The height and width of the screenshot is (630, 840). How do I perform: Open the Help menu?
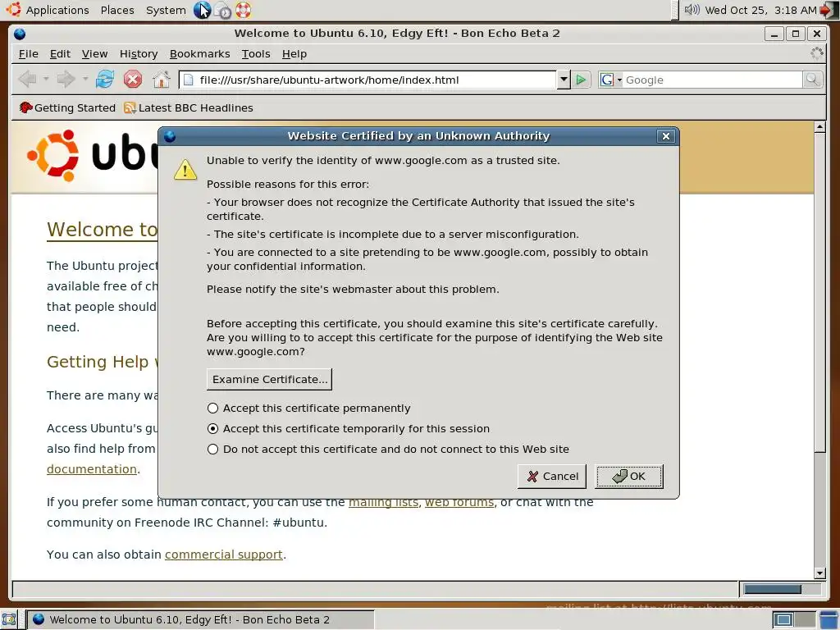tap(294, 54)
